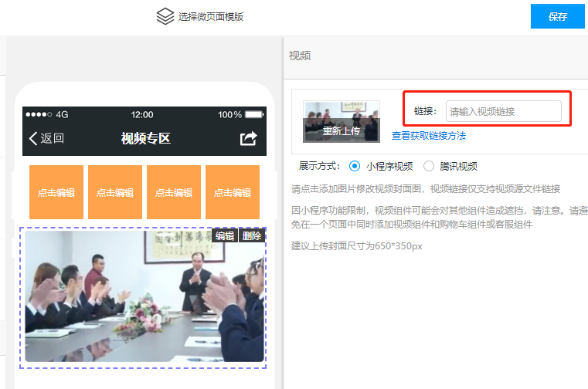
Task: Select the 小程序视频 radio option
Action: point(355,166)
